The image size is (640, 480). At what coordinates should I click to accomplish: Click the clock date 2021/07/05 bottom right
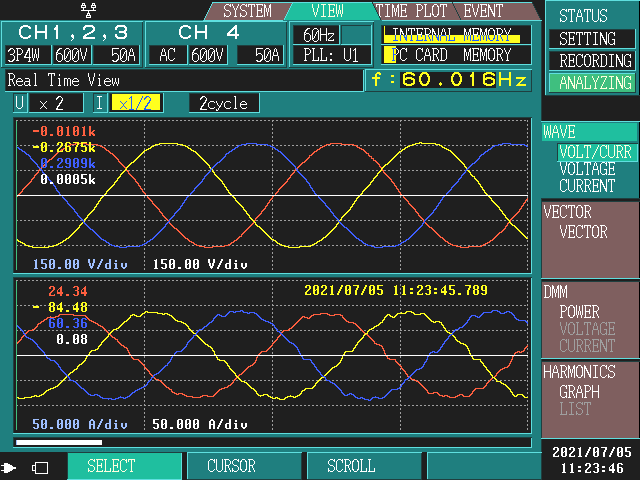pos(592,452)
